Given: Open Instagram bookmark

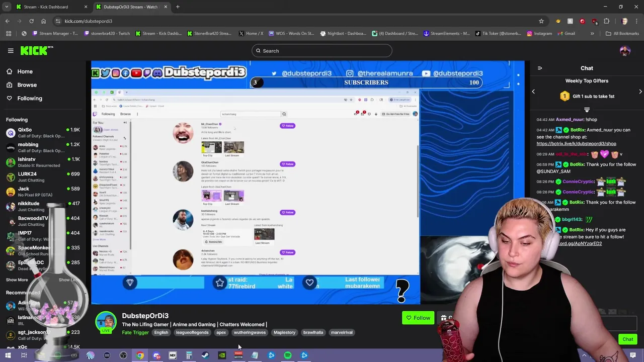Looking at the screenshot, I should point(539,34).
